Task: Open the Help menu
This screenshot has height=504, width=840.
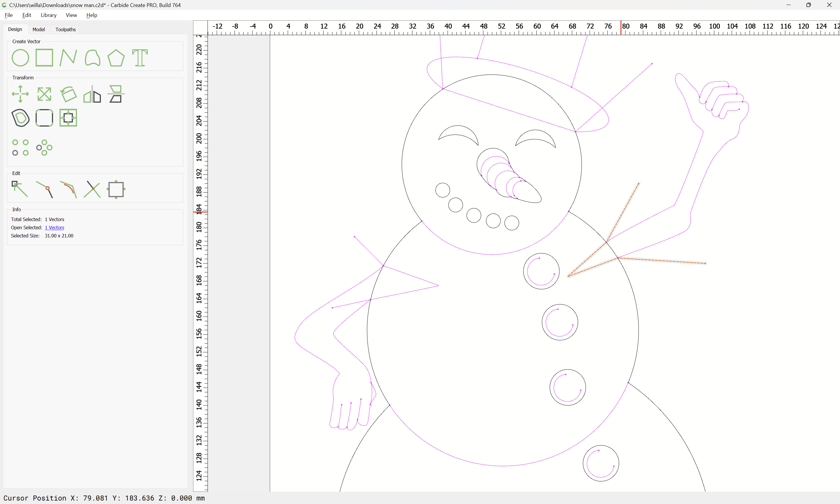Action: pyautogui.click(x=92, y=15)
